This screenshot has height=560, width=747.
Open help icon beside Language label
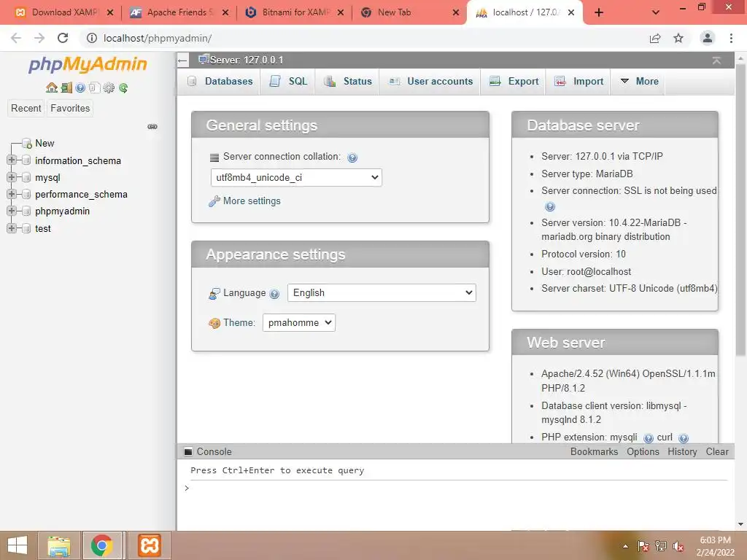click(274, 294)
